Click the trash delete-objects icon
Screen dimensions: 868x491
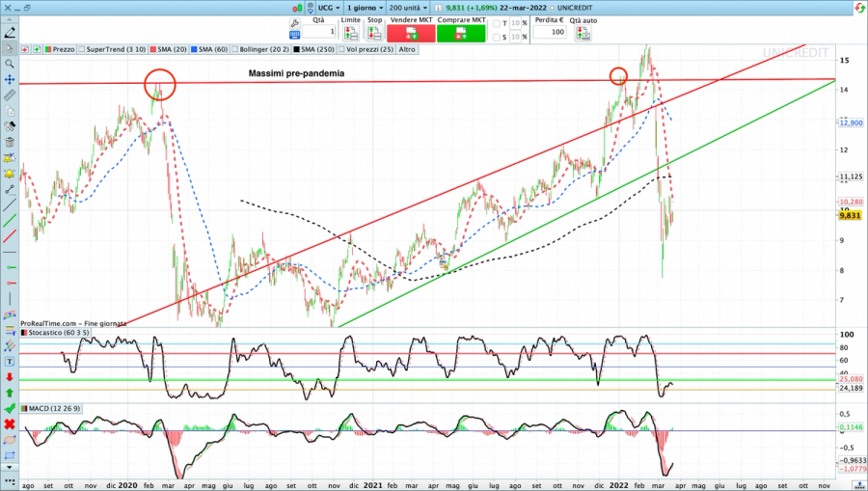tap(10, 142)
